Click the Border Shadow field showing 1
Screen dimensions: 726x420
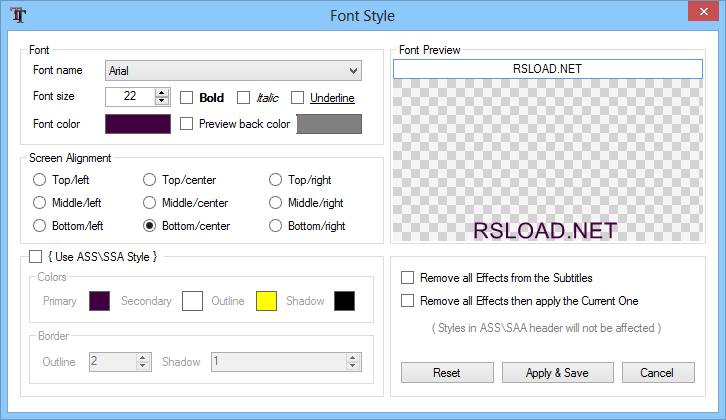[279, 362]
